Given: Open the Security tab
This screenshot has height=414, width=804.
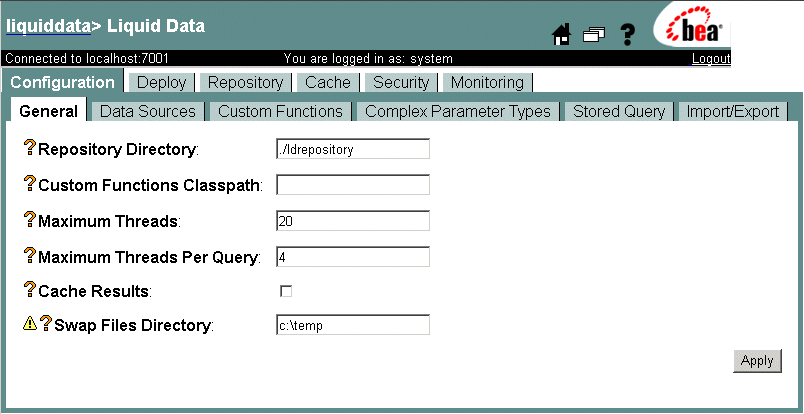Looking at the screenshot, I should (401, 83).
